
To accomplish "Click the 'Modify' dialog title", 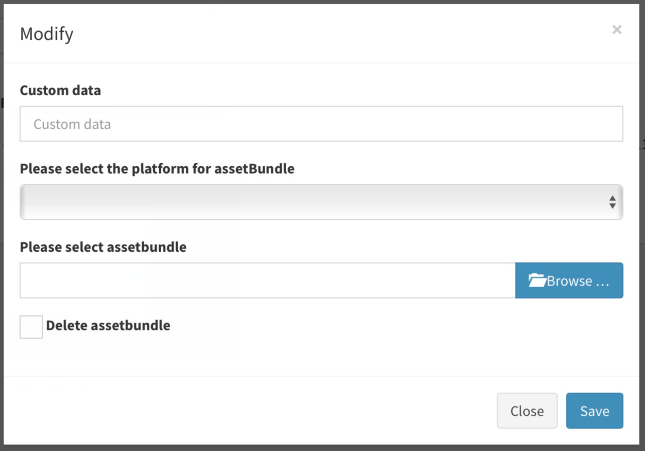I will tap(47, 34).
